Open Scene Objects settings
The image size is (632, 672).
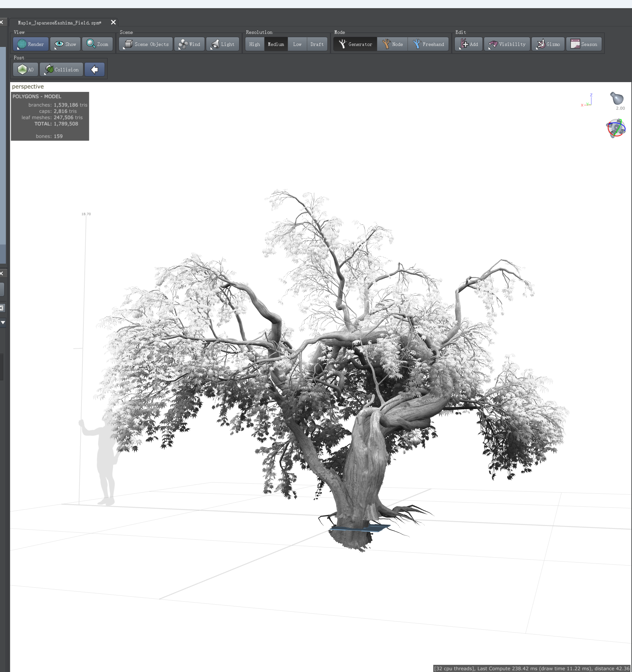pos(146,44)
